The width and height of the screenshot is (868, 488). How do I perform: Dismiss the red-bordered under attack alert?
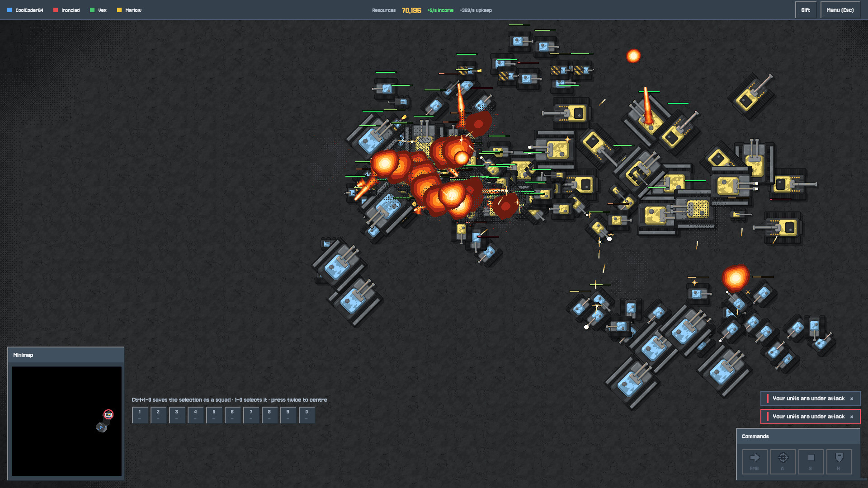[851, 417]
